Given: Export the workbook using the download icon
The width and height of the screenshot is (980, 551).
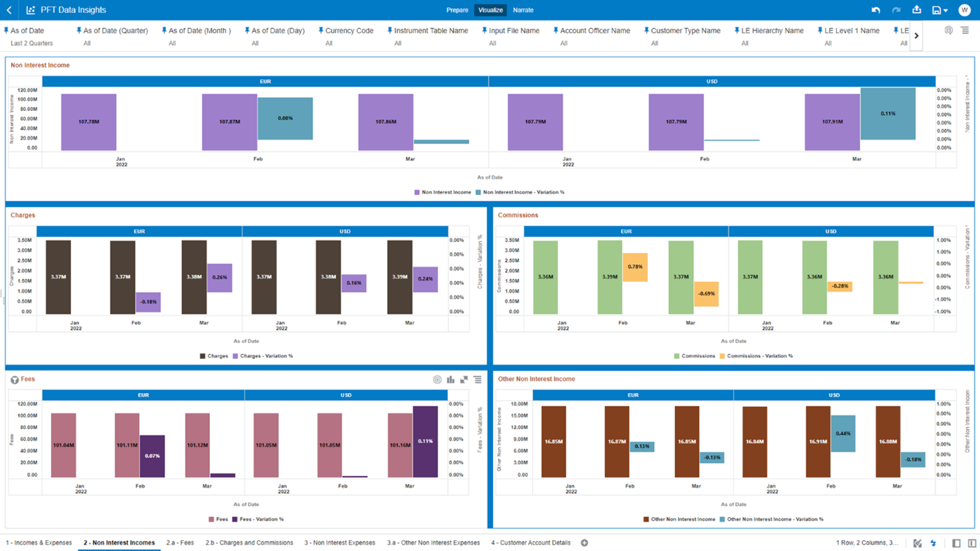Looking at the screenshot, I should pyautogui.click(x=917, y=10).
